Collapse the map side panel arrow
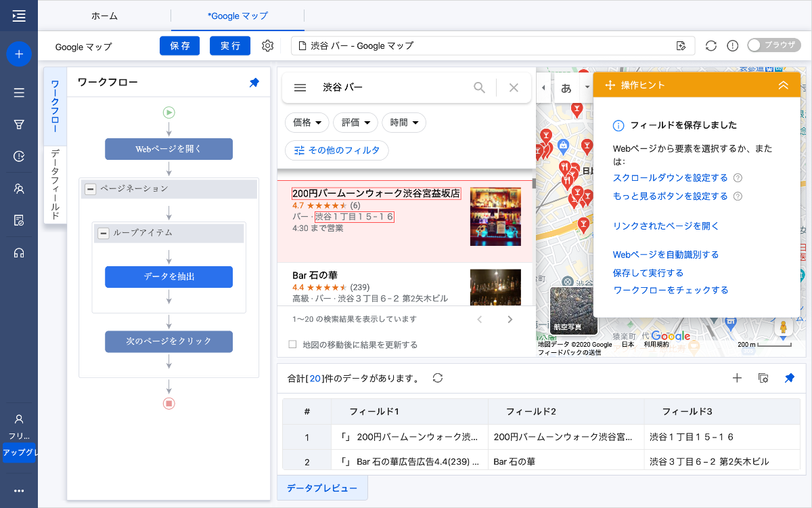812x508 pixels. [544, 88]
